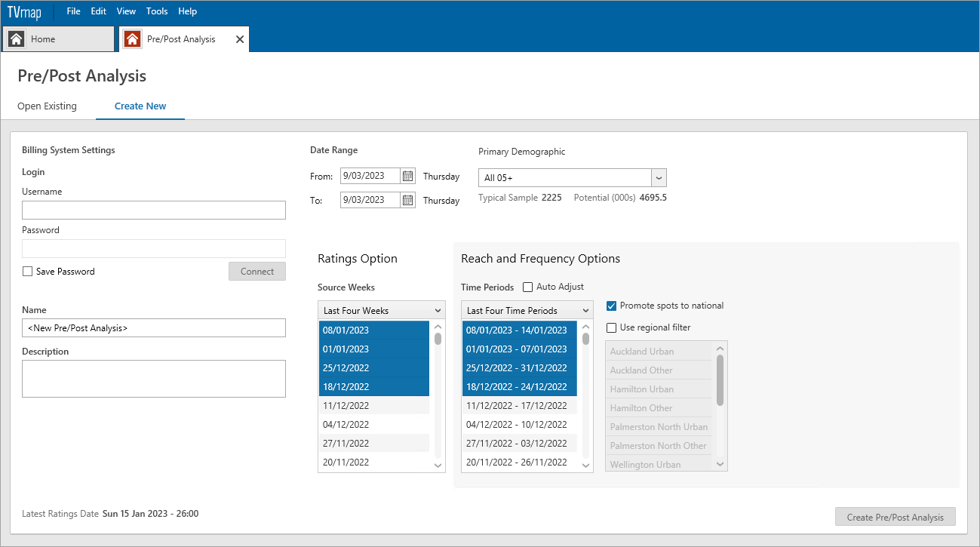Select source week 01/01/2023
980x547 pixels.
[374, 349]
